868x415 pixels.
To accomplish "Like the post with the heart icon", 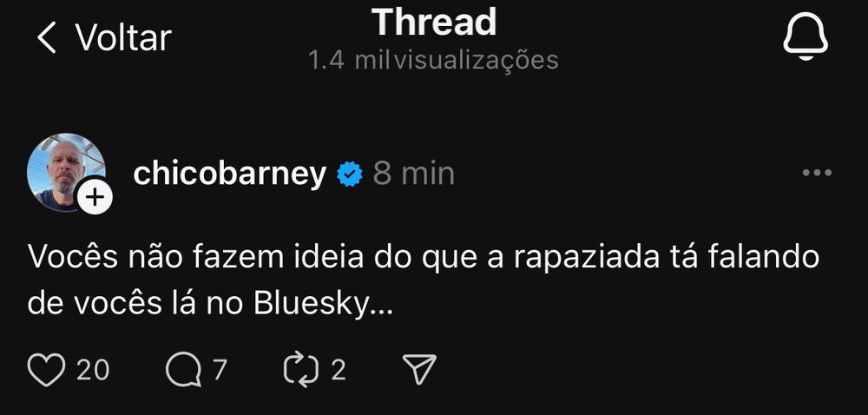I will (x=47, y=369).
